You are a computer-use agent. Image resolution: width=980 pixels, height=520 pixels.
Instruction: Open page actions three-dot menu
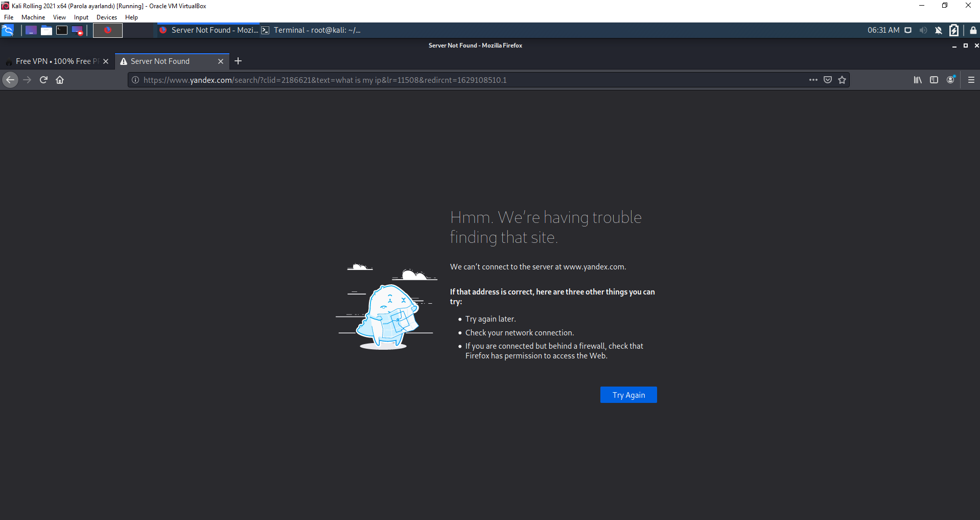(x=813, y=80)
